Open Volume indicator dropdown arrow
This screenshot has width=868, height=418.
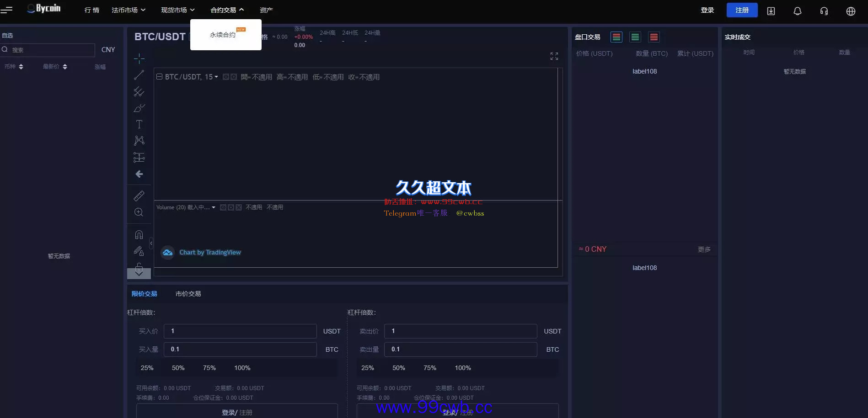(214, 207)
